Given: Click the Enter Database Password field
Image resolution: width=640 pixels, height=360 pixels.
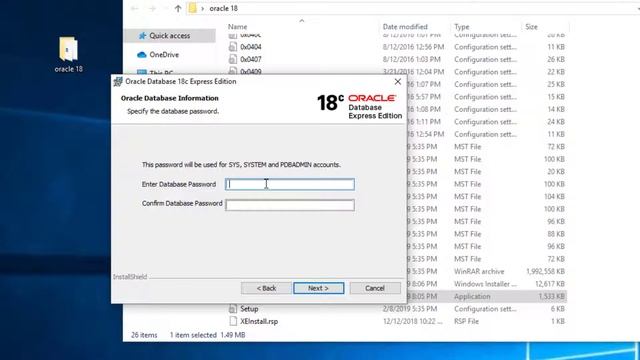Looking at the screenshot, I should coord(290,184).
